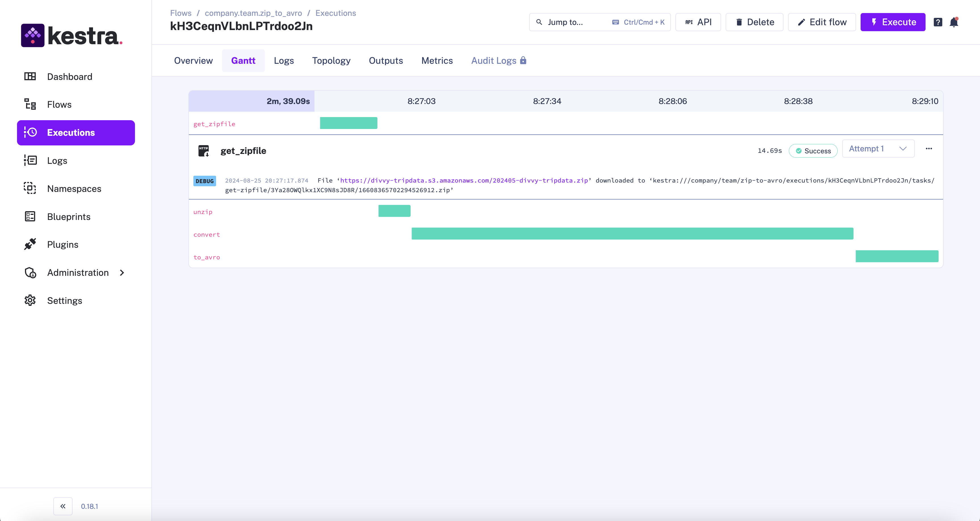980x521 pixels.
Task: Toggle the to_avro task row details
Action: point(206,257)
